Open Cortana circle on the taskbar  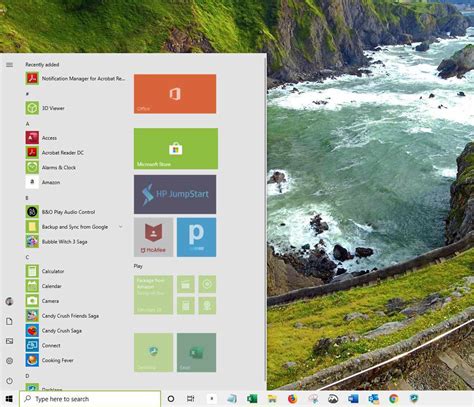tap(171, 399)
